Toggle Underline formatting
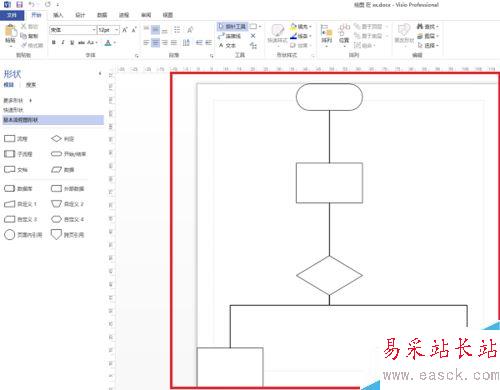The height and width of the screenshot is (390, 500). click(x=72, y=43)
